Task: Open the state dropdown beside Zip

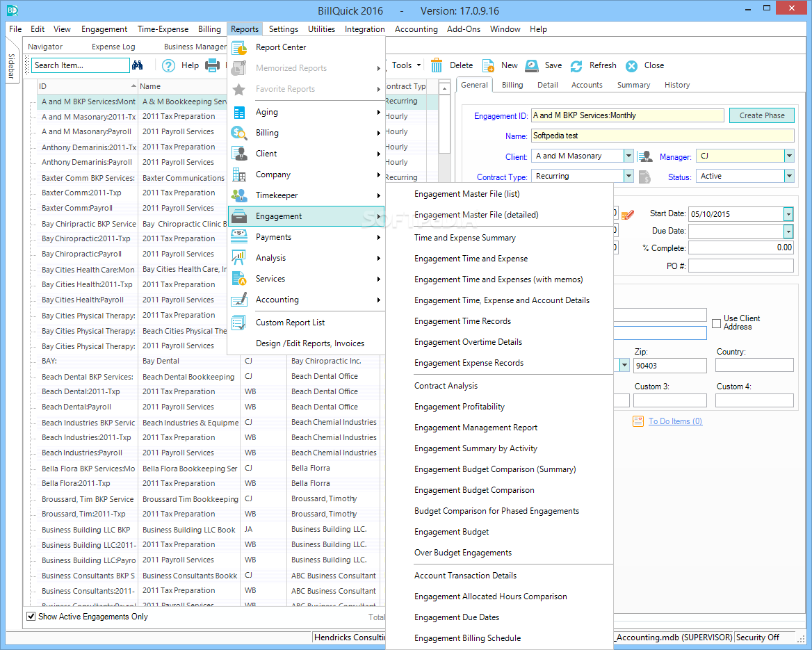Action: tap(624, 365)
